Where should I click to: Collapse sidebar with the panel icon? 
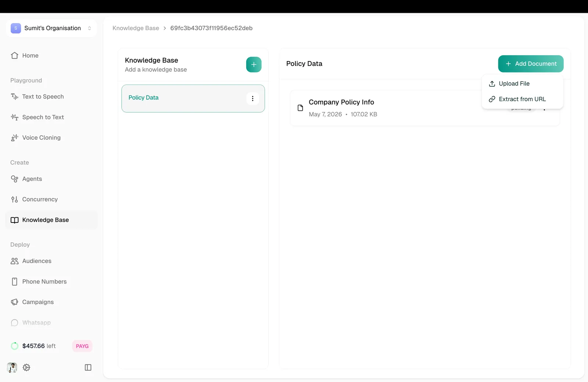pos(88,367)
